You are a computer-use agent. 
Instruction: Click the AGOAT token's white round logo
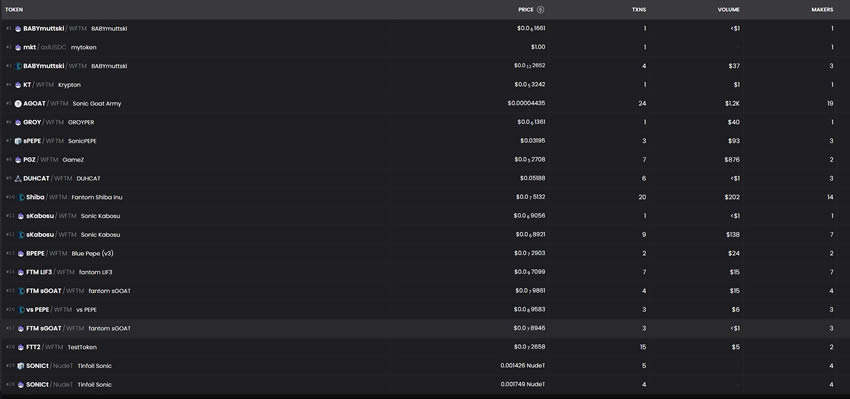pyautogui.click(x=18, y=104)
